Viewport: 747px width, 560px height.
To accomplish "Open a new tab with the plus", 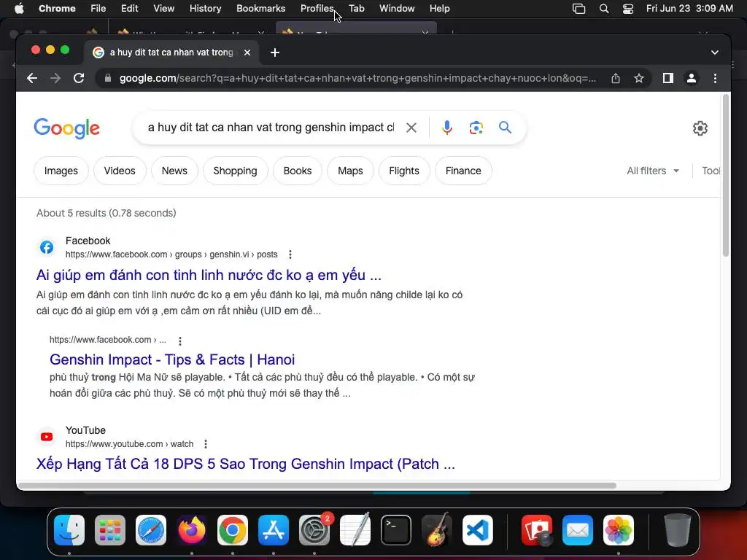I will 275,52.
